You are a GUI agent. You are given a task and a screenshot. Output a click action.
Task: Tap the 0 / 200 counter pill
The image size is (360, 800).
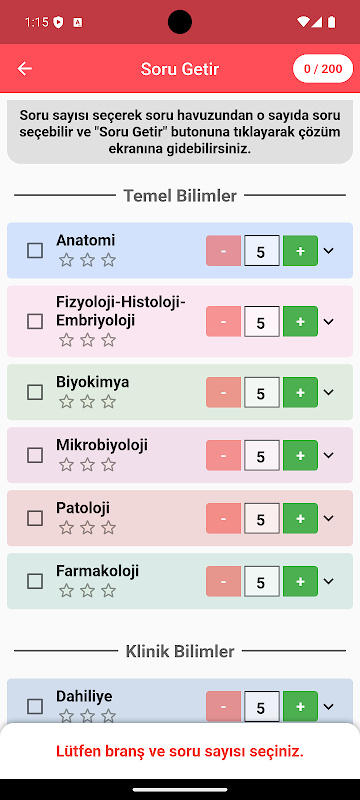pyautogui.click(x=323, y=69)
